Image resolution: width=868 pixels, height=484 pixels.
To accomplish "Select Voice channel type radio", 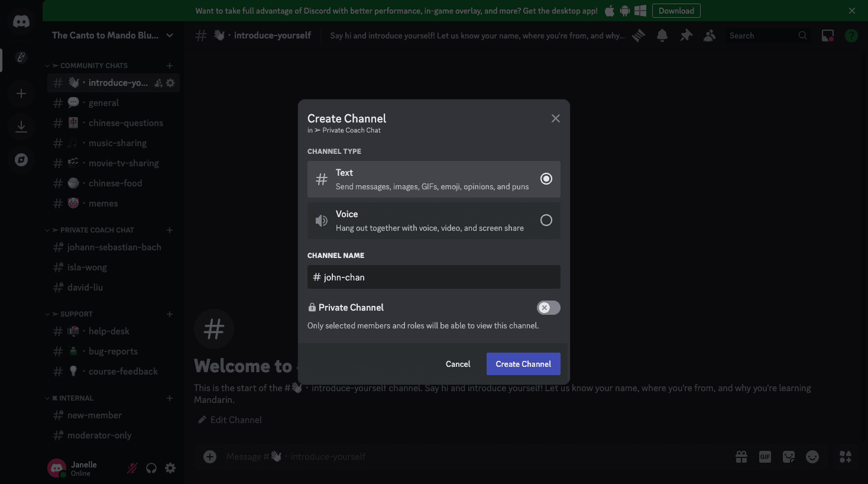I will click(x=546, y=220).
